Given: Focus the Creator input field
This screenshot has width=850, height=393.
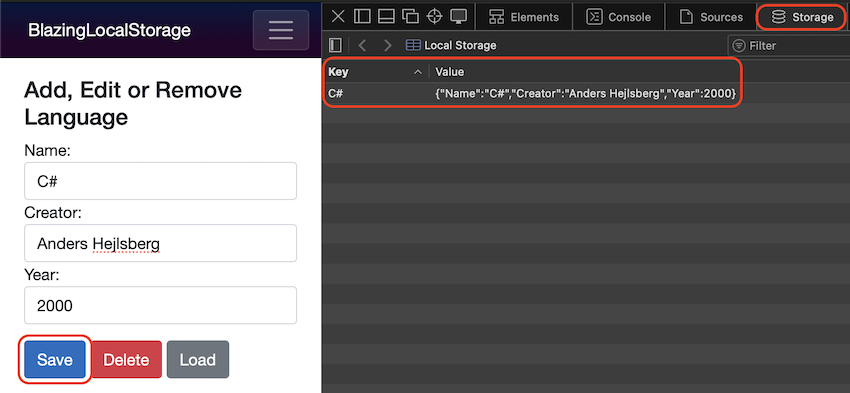Looking at the screenshot, I should pos(160,243).
